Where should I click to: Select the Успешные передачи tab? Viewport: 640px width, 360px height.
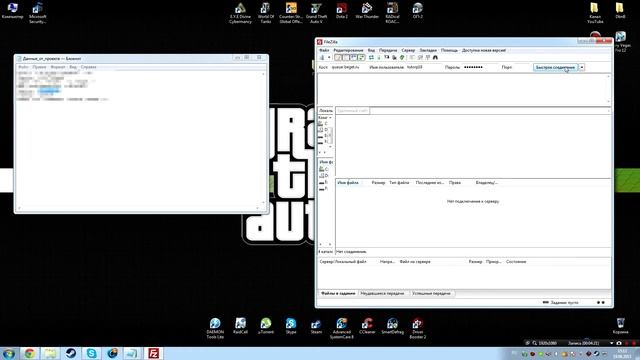coord(431,293)
